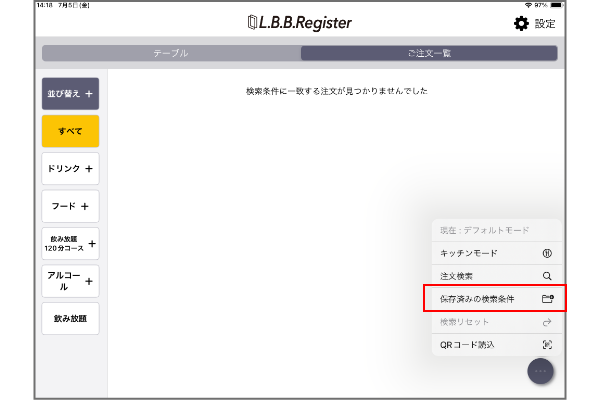Select the 飲み放題 category button
The height and width of the screenshot is (400, 600).
tap(70, 318)
